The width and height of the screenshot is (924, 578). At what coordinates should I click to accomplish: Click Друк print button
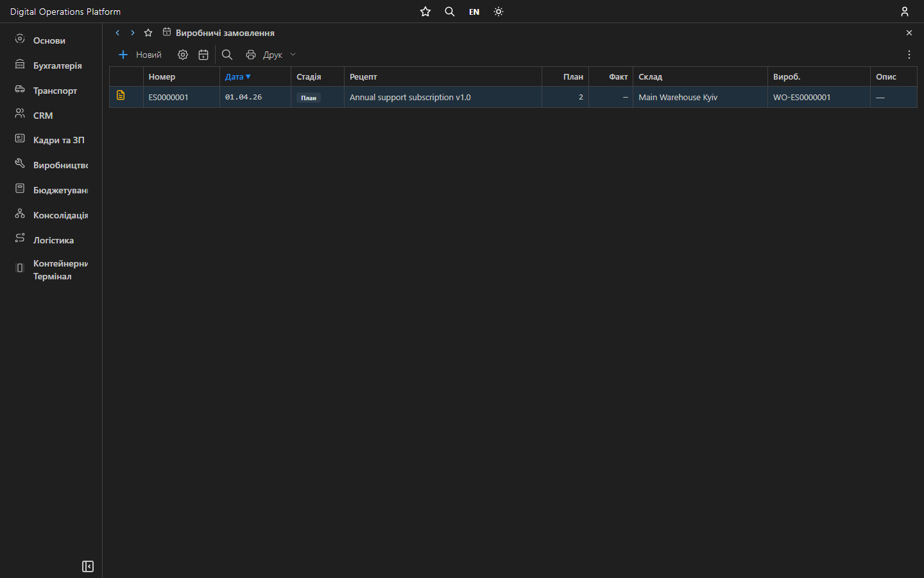(x=264, y=55)
